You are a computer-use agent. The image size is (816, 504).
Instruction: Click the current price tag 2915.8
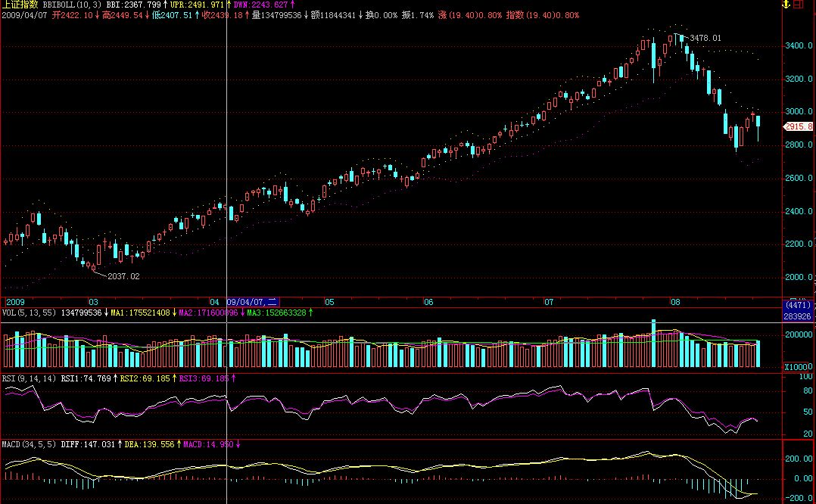(x=799, y=126)
